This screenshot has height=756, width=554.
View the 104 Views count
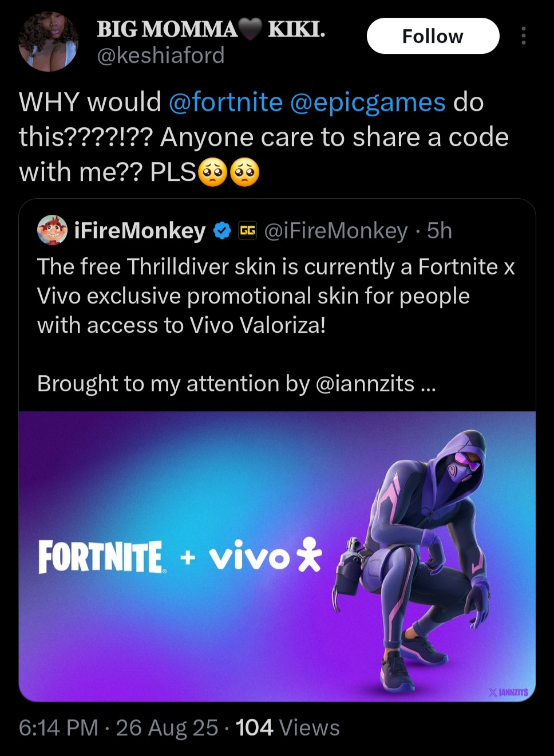click(x=287, y=728)
